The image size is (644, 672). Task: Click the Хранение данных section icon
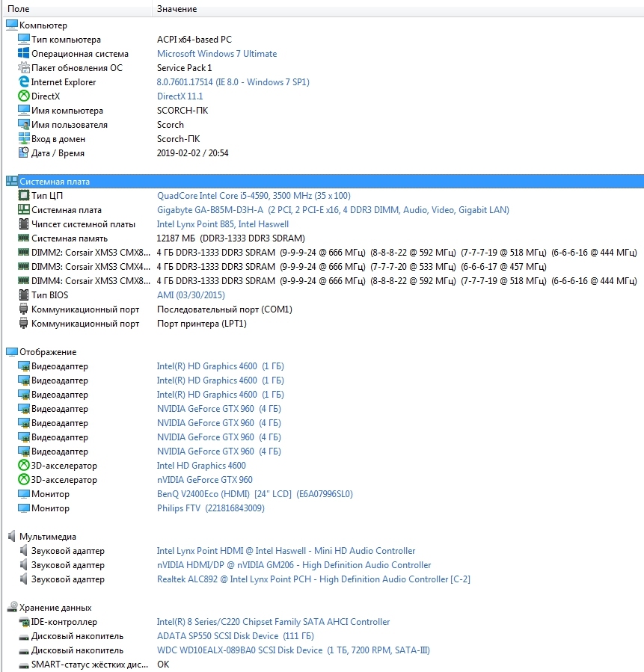click(11, 607)
